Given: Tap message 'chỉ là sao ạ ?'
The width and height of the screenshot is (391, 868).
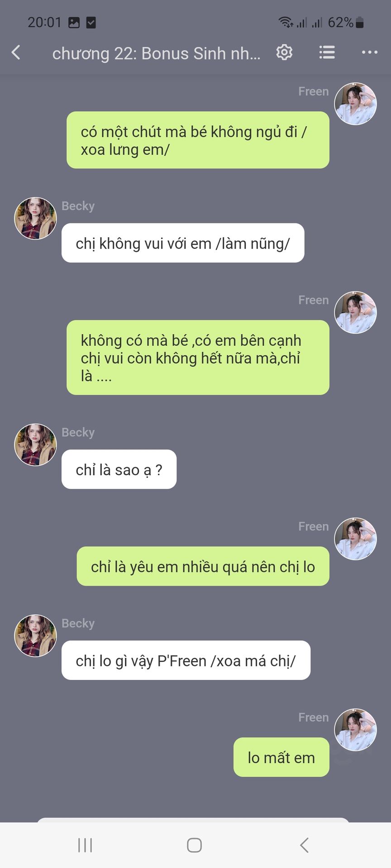Looking at the screenshot, I should click(x=119, y=469).
